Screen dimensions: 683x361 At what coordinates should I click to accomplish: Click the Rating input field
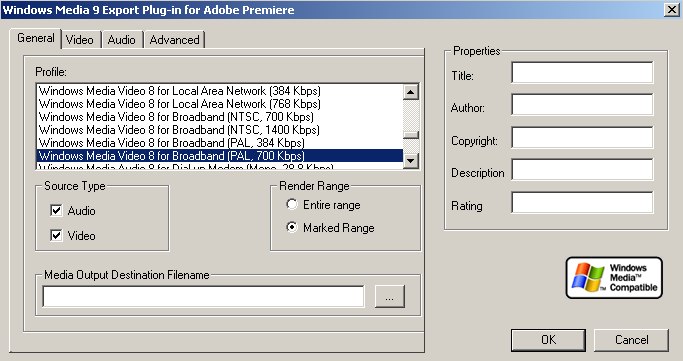[x=582, y=202]
